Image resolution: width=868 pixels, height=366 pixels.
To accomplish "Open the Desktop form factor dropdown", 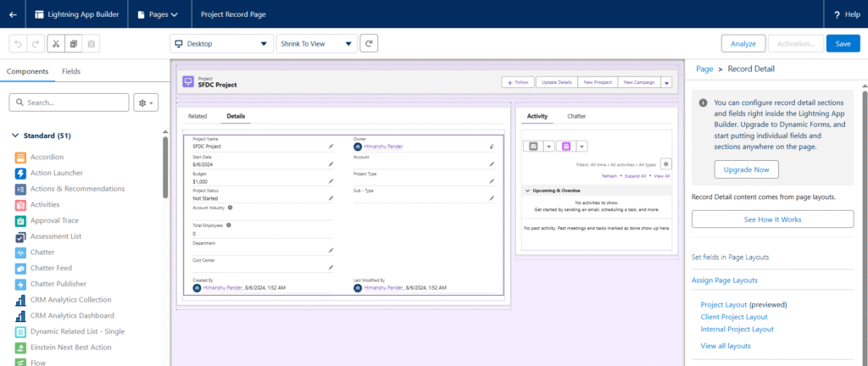I will [x=220, y=43].
